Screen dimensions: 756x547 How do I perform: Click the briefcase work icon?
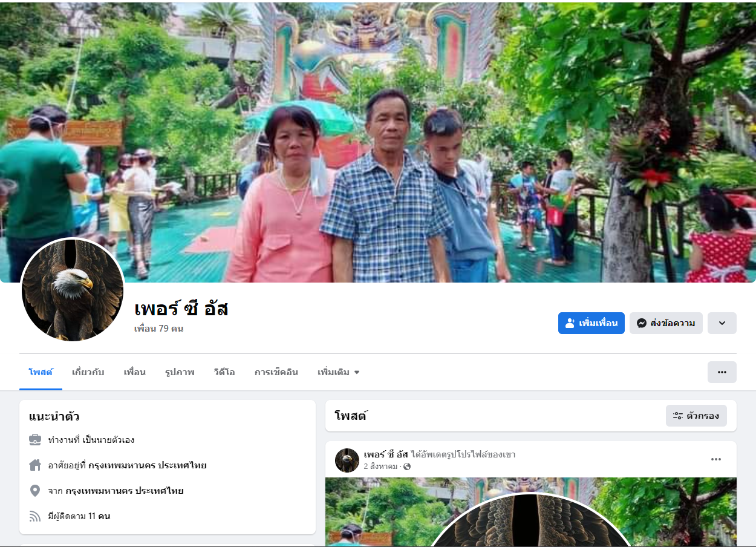pyautogui.click(x=35, y=440)
